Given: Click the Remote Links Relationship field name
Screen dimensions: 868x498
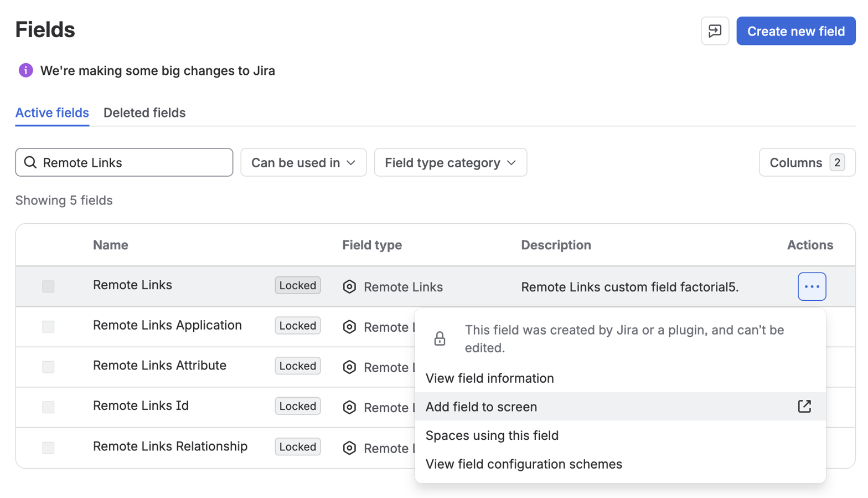Looking at the screenshot, I should (x=170, y=446).
